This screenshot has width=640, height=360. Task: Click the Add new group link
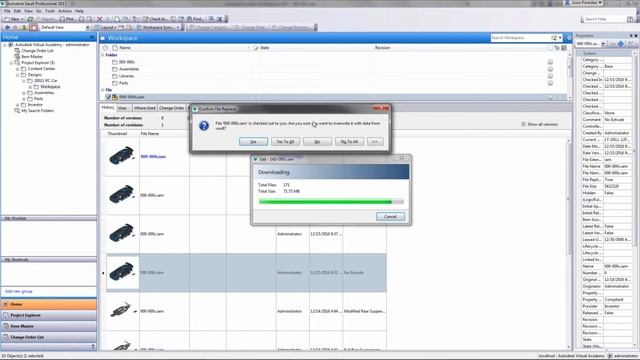(x=18, y=291)
